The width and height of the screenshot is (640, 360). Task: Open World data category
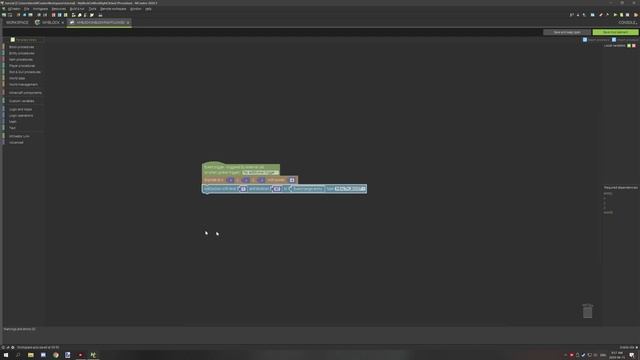click(17, 78)
